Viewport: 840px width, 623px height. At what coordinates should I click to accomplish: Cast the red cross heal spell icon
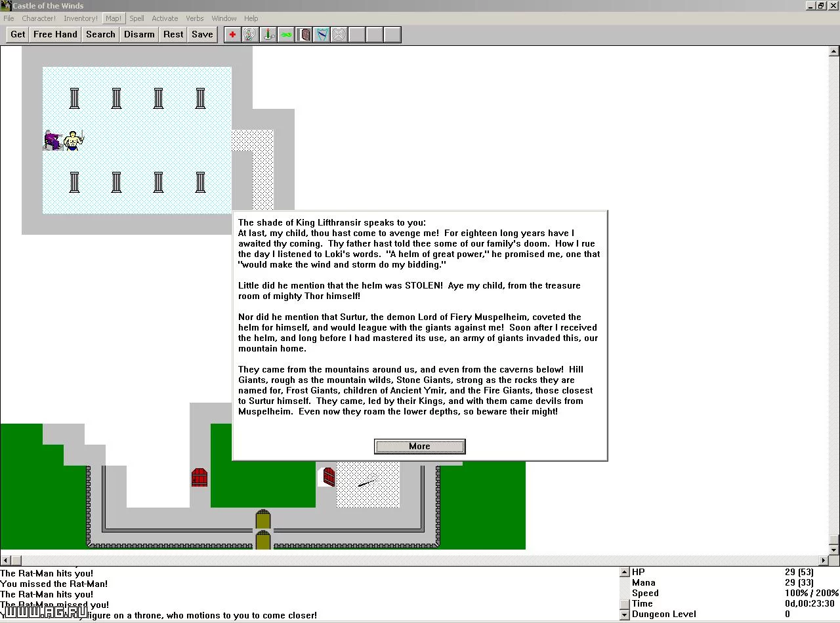pyautogui.click(x=232, y=35)
